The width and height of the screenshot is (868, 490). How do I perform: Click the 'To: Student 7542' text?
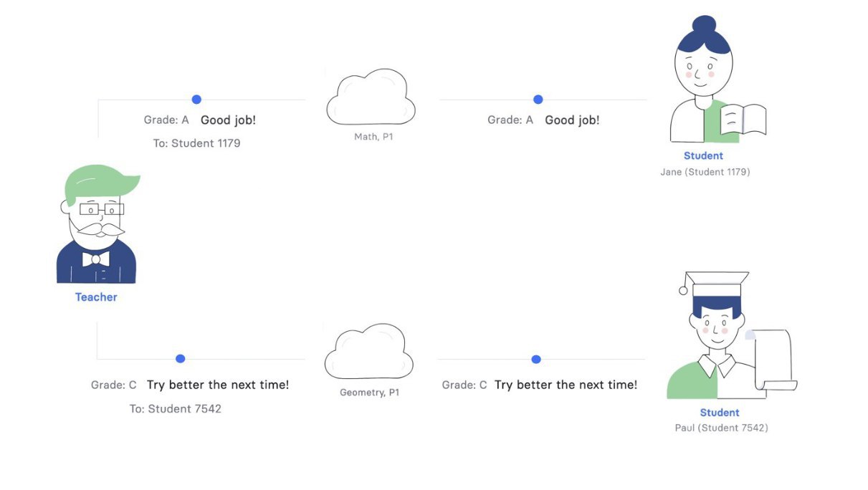click(x=175, y=409)
